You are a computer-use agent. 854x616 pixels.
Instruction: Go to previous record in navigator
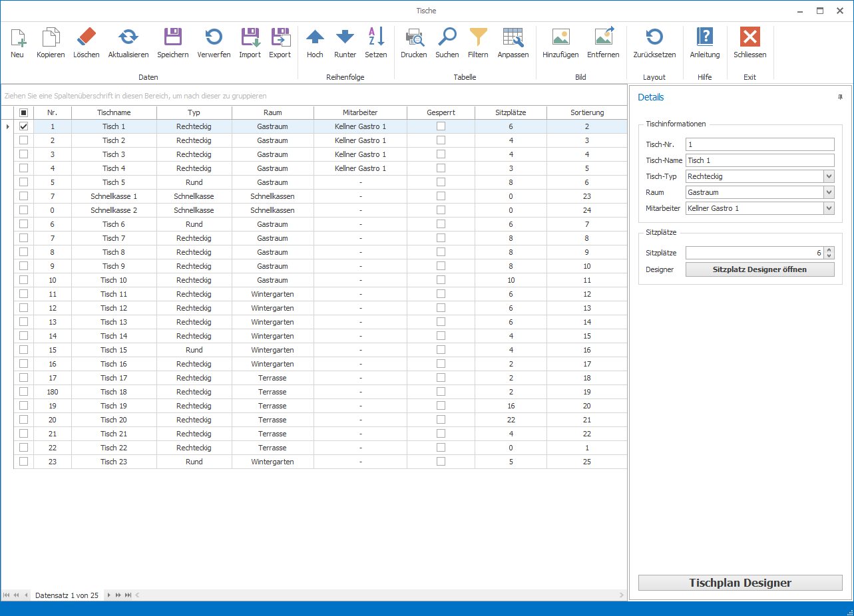coord(26,595)
